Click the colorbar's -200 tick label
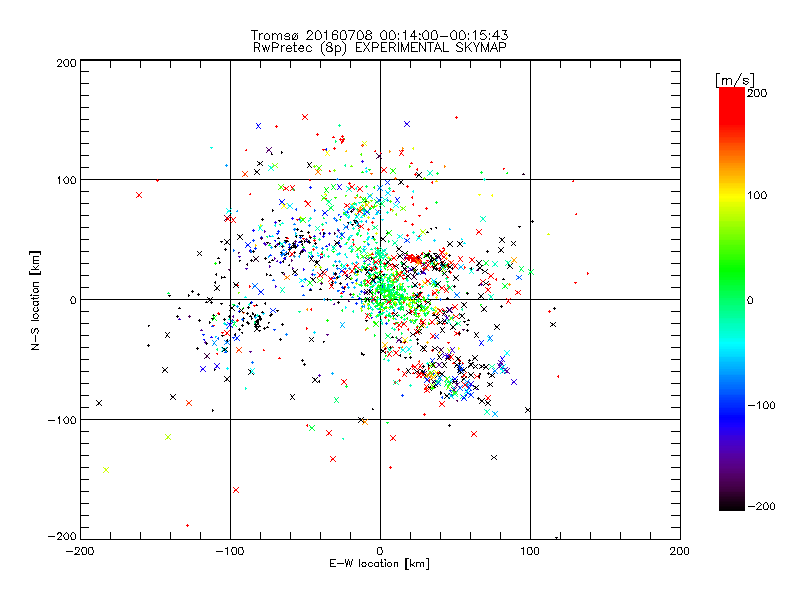Screen dimensions: 800x600 761,506
